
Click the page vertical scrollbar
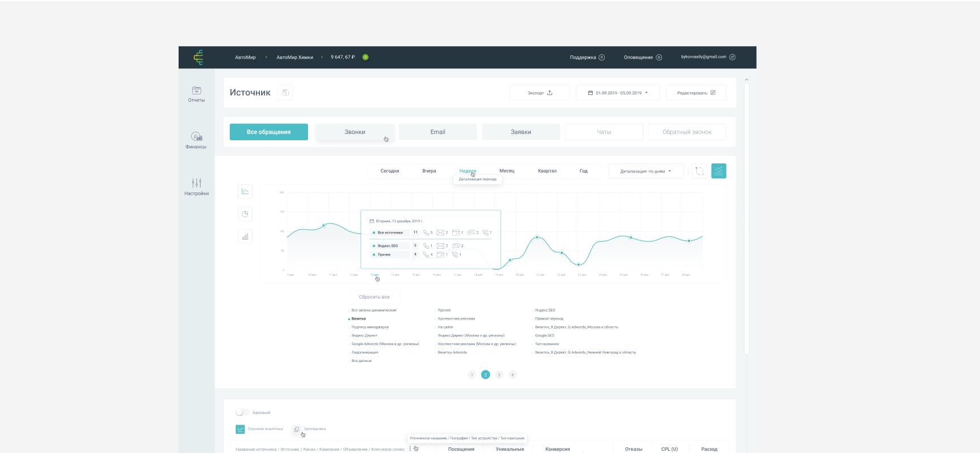[x=747, y=219]
